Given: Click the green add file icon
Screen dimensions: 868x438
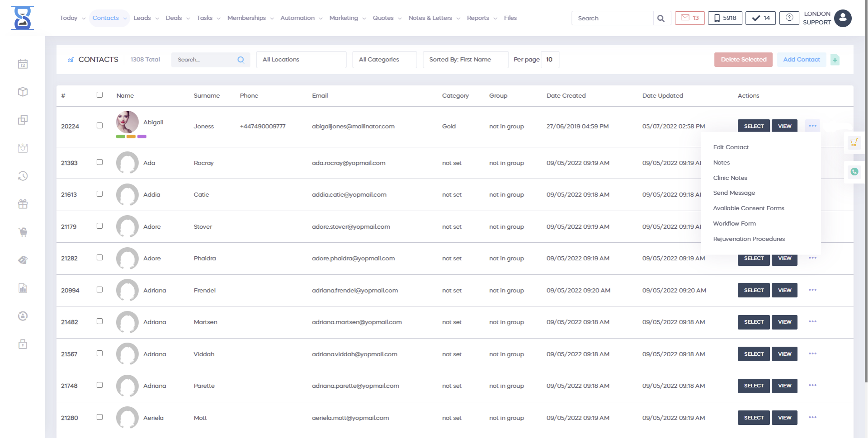Looking at the screenshot, I should point(835,60).
